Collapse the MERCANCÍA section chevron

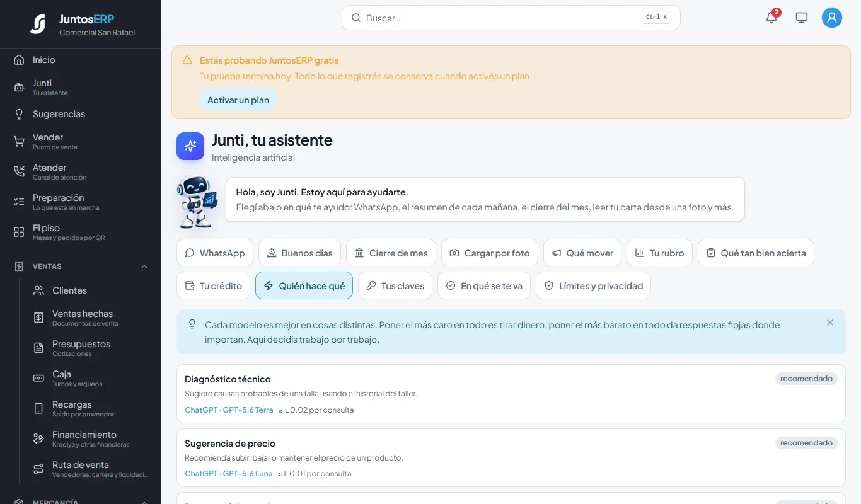click(x=144, y=501)
